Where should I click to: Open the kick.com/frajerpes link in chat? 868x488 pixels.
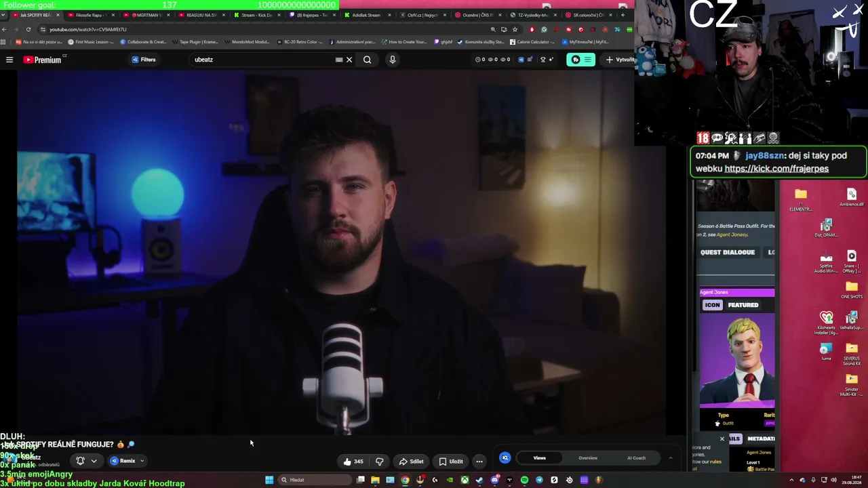776,169
